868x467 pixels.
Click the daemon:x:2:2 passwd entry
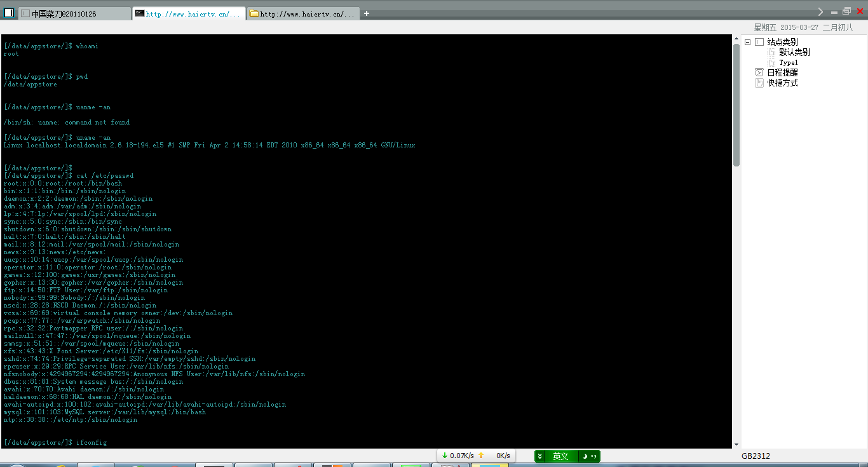tap(78, 198)
